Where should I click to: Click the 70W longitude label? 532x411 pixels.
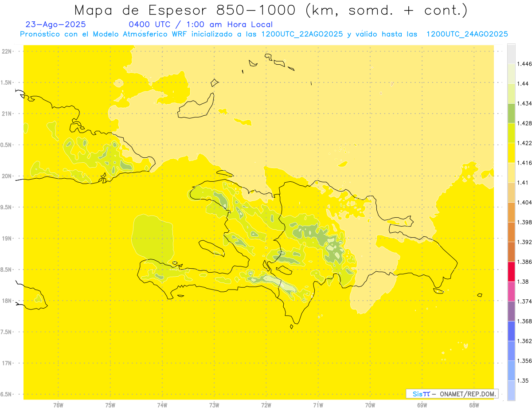(370, 405)
